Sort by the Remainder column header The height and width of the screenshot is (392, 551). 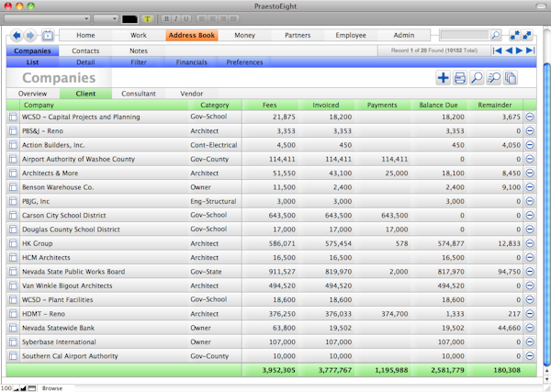click(495, 105)
